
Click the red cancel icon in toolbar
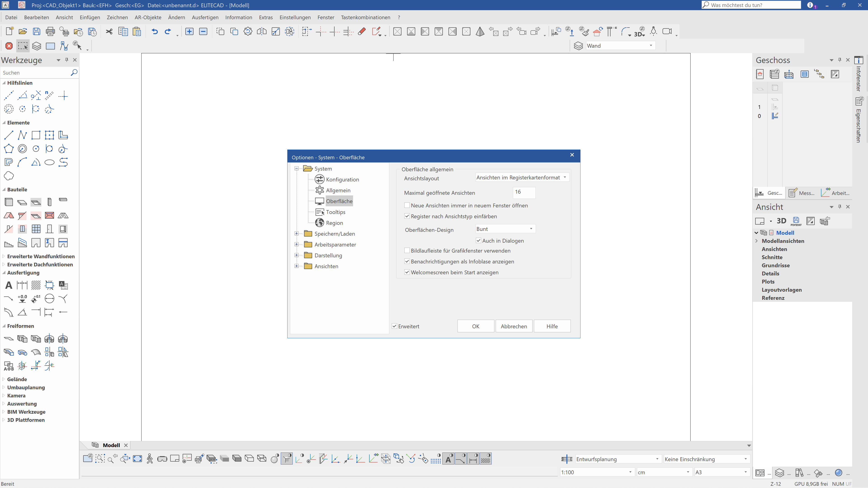[9, 46]
